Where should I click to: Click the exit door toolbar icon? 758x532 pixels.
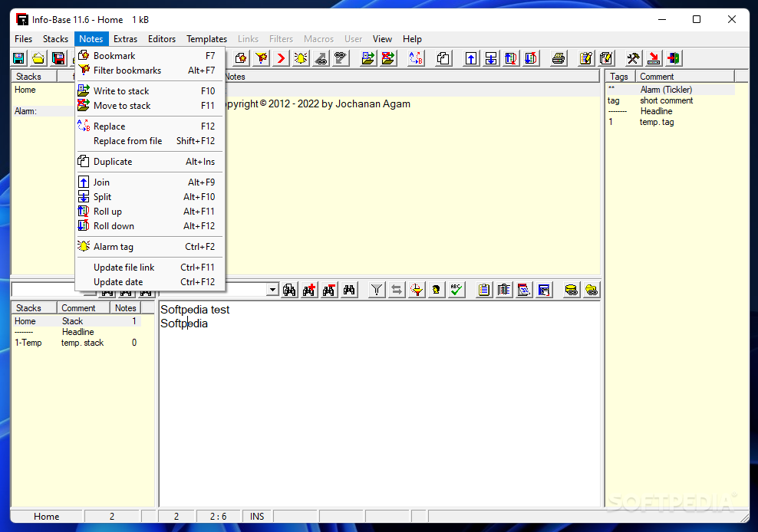pos(674,58)
